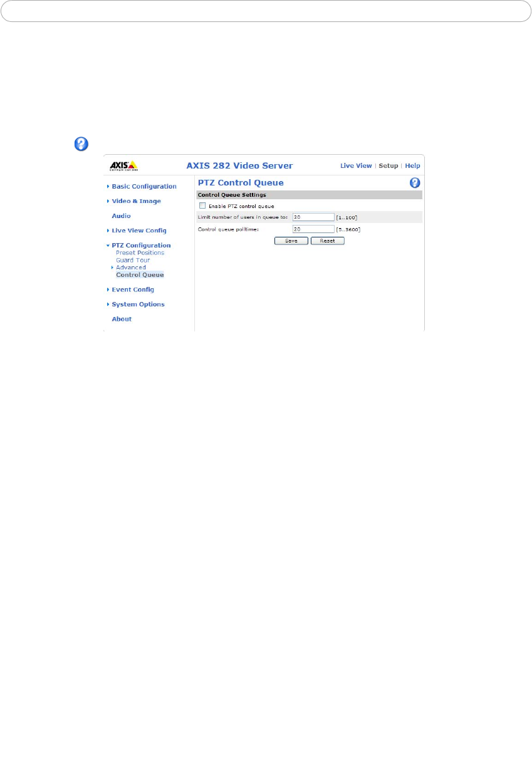532x765 pixels.
Task: Click the help icon beside PTZ Control Queue heading
Action: tap(414, 183)
